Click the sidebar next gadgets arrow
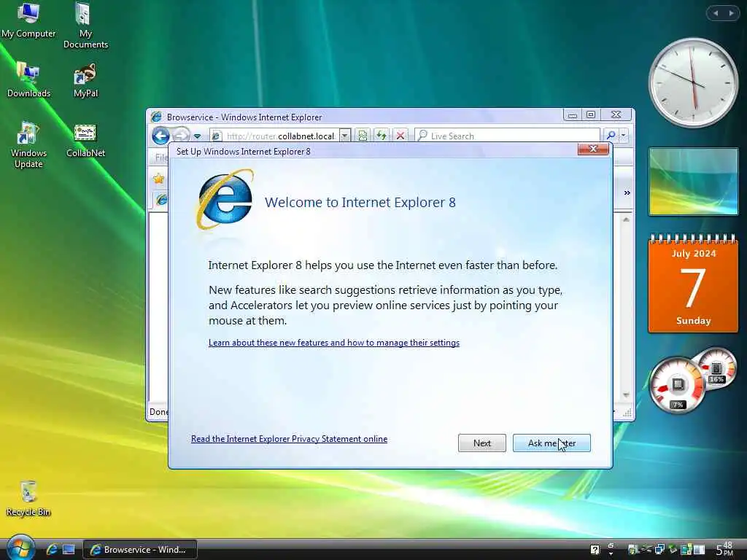747x560 pixels. pyautogui.click(x=731, y=13)
